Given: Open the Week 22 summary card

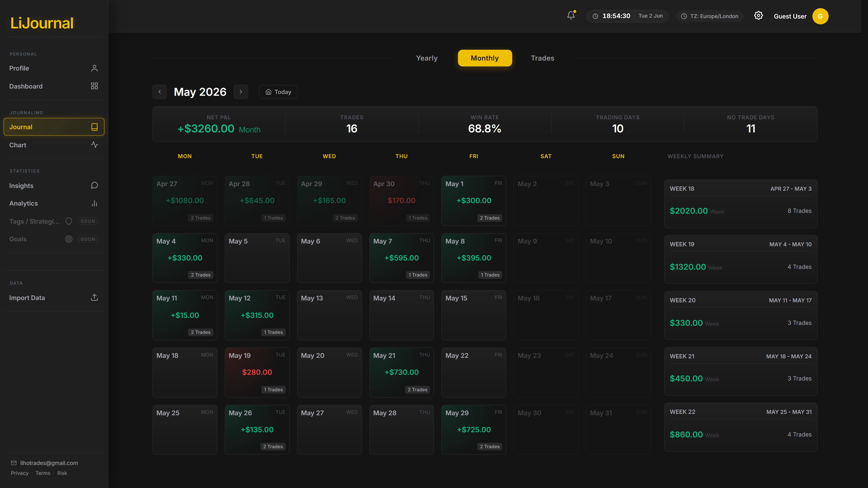Looking at the screenshot, I should (x=741, y=427).
